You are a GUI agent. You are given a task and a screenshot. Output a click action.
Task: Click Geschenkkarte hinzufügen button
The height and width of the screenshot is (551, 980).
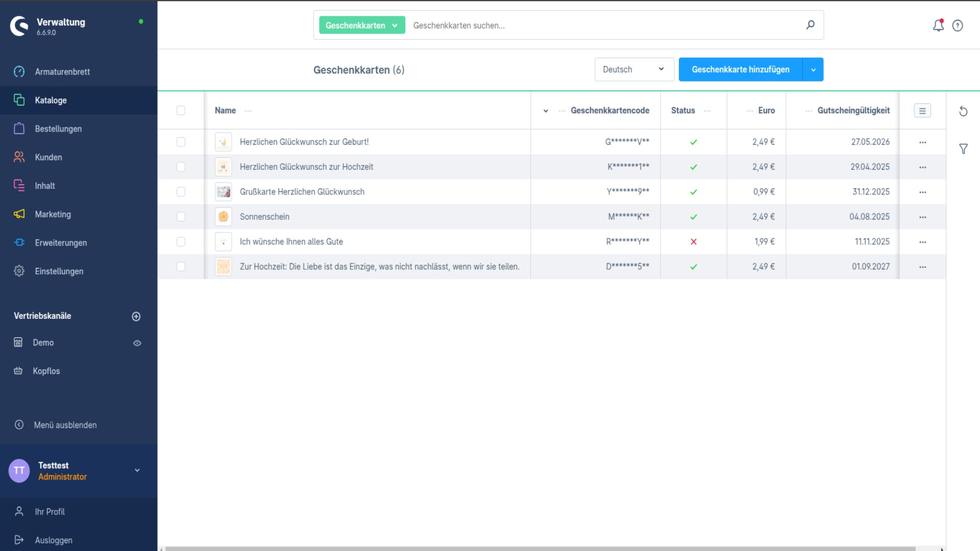coord(740,69)
